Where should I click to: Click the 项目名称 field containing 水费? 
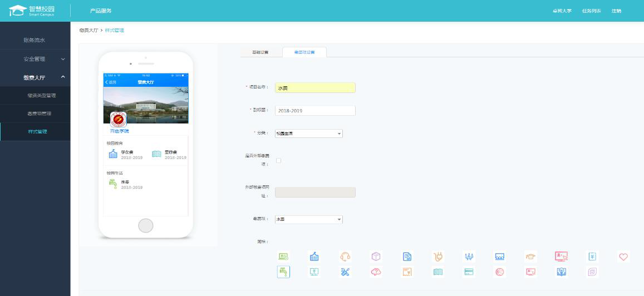(x=314, y=88)
